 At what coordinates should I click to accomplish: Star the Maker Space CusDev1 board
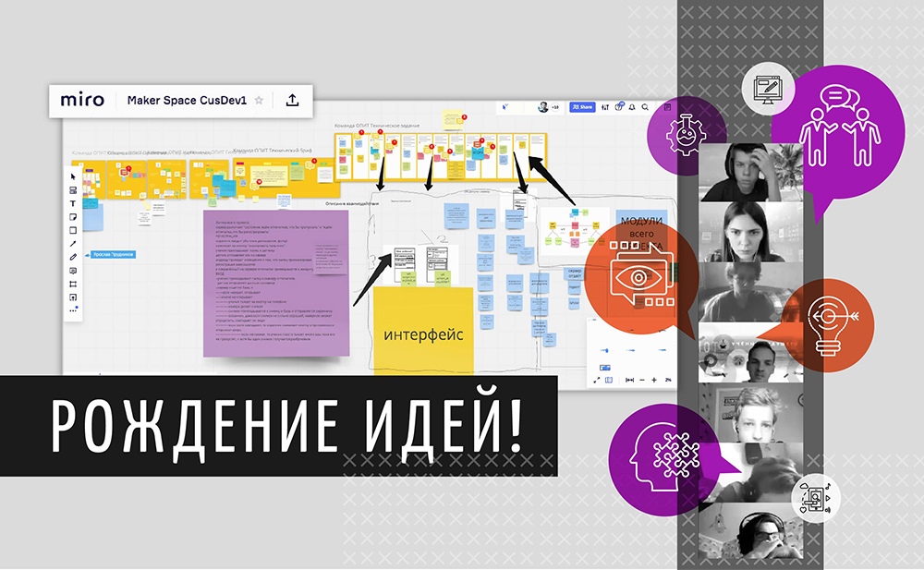[x=259, y=101]
